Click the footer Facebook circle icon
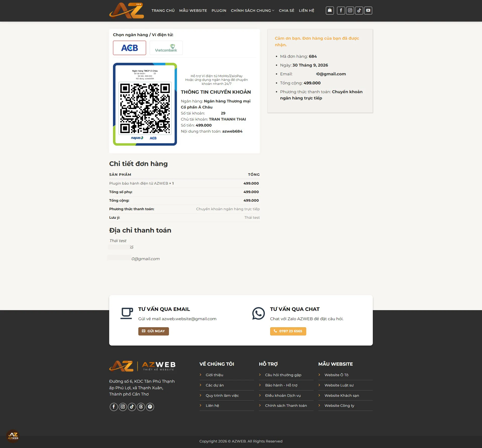This screenshot has width=482, height=448. coord(114,407)
